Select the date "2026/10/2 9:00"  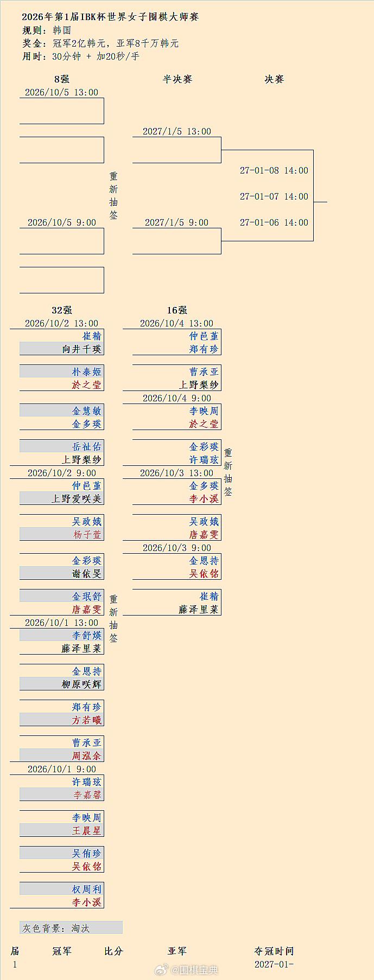pos(62,473)
